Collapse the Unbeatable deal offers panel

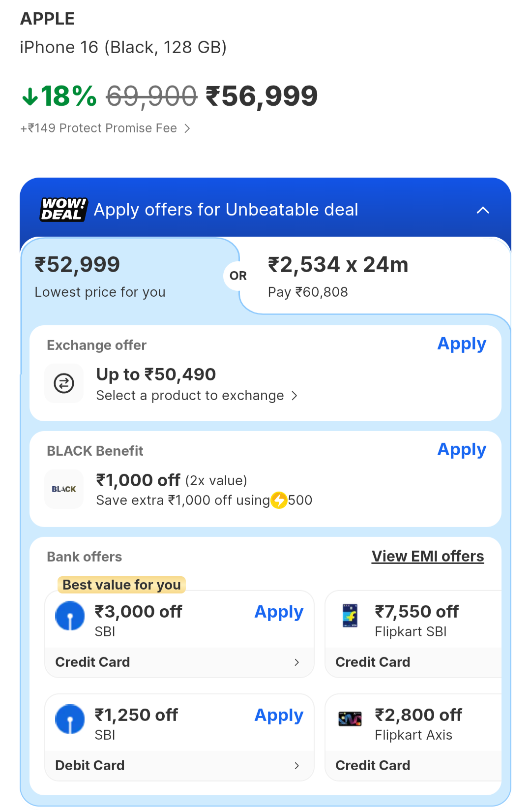483,210
